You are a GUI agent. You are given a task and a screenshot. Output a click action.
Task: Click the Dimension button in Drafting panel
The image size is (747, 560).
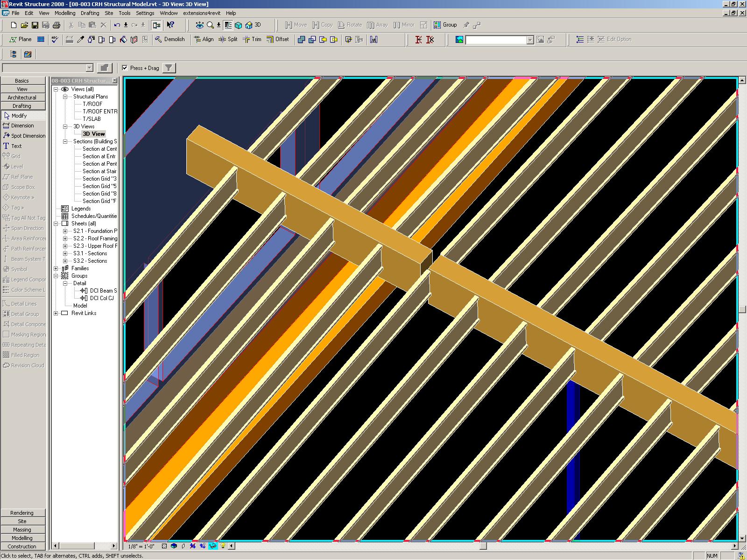[22, 126]
